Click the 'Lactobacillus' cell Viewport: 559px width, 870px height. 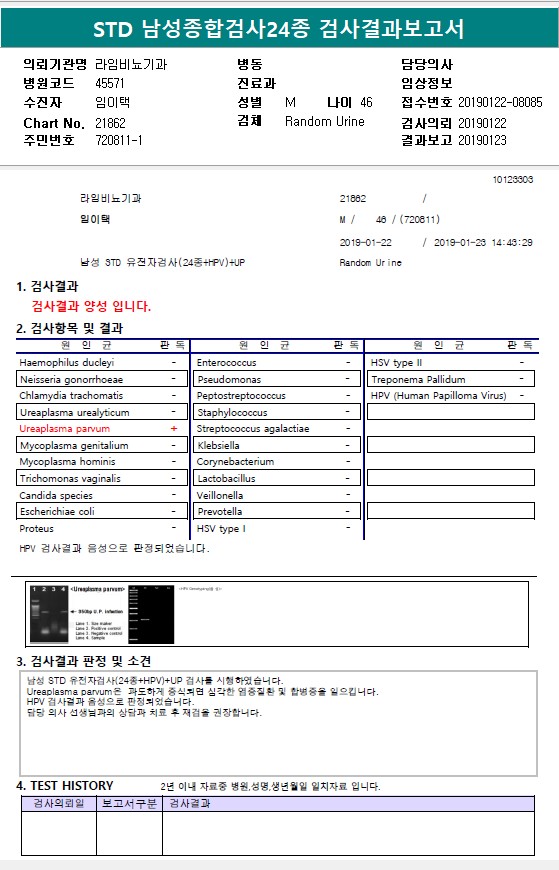click(277, 478)
